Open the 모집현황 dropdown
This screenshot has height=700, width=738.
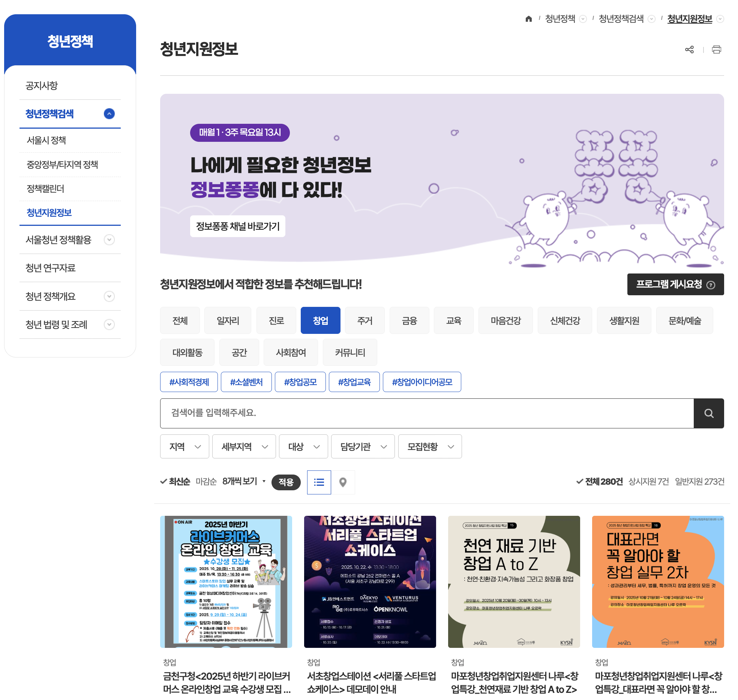click(430, 446)
